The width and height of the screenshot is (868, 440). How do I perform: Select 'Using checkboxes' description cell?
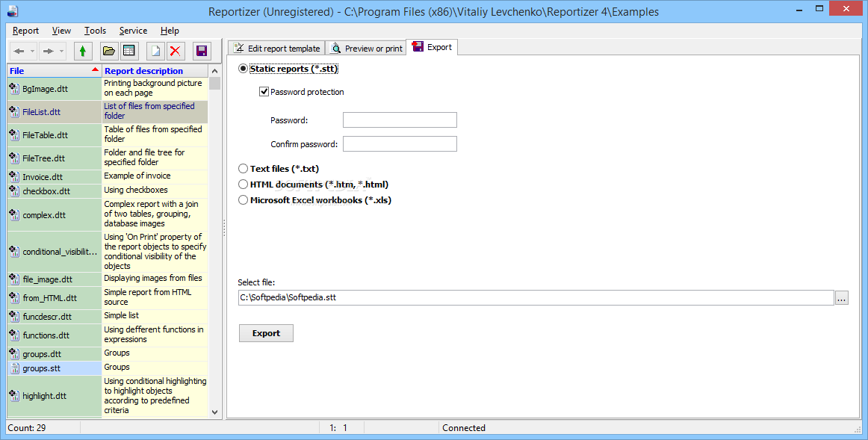(x=155, y=190)
